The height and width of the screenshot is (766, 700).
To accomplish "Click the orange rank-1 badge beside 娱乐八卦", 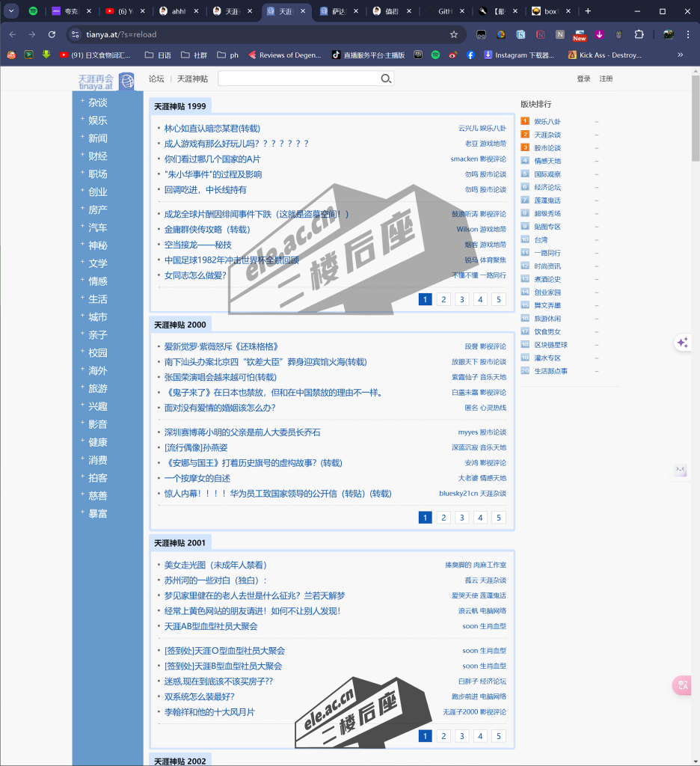I will 525,120.
